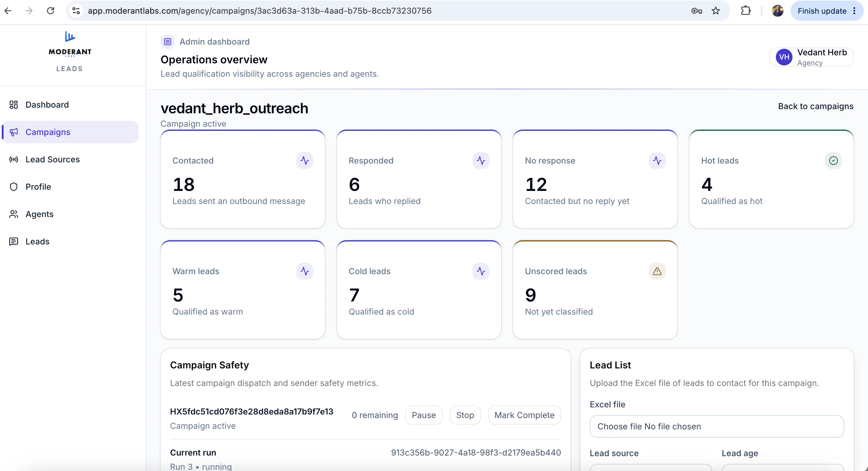Open site information icon in address bar
Image resolution: width=868 pixels, height=471 pixels.
pos(76,11)
